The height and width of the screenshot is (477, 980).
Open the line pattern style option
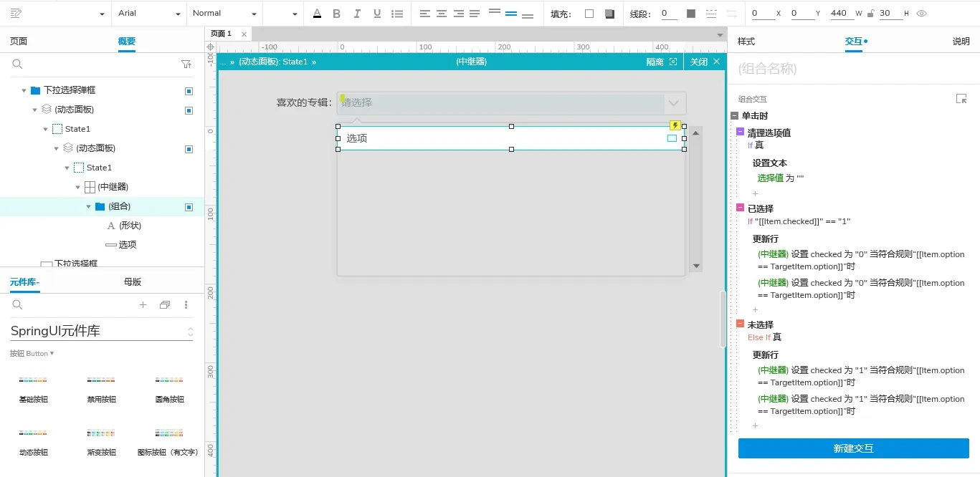tap(711, 14)
